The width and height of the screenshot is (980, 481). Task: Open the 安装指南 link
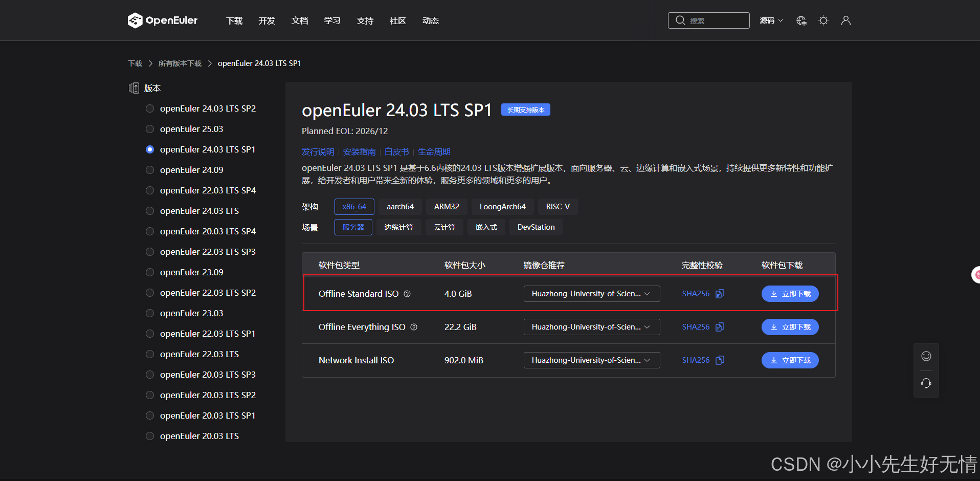[x=359, y=151]
